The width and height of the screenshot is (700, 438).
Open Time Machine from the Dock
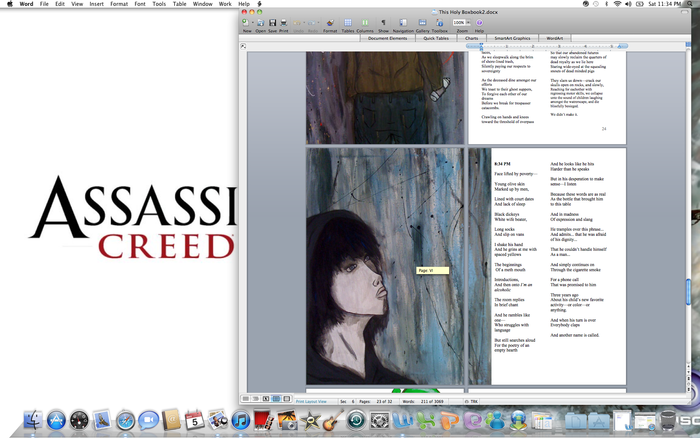tap(356, 420)
